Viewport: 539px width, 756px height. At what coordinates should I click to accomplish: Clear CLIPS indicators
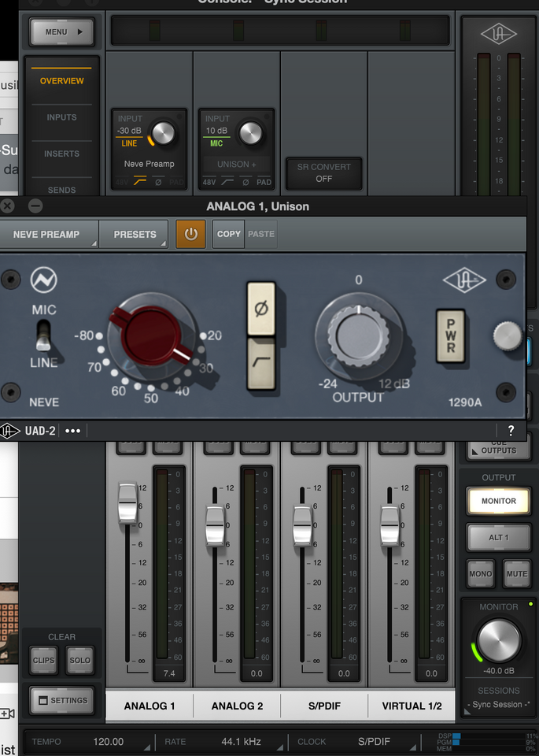point(43,660)
